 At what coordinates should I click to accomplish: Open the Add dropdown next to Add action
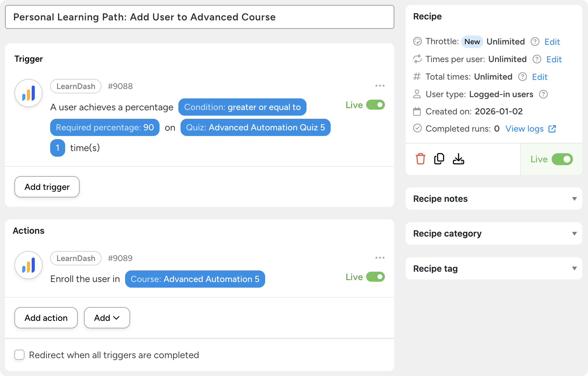tap(107, 318)
